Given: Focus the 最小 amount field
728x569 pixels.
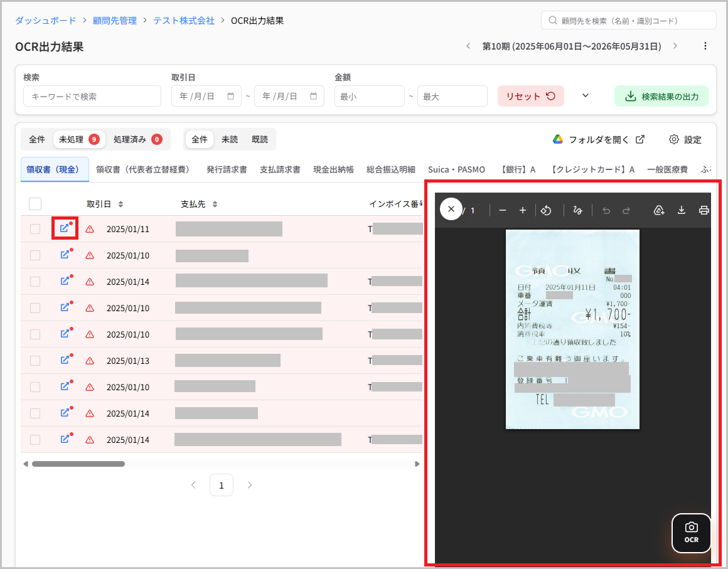Looking at the screenshot, I should (370, 96).
